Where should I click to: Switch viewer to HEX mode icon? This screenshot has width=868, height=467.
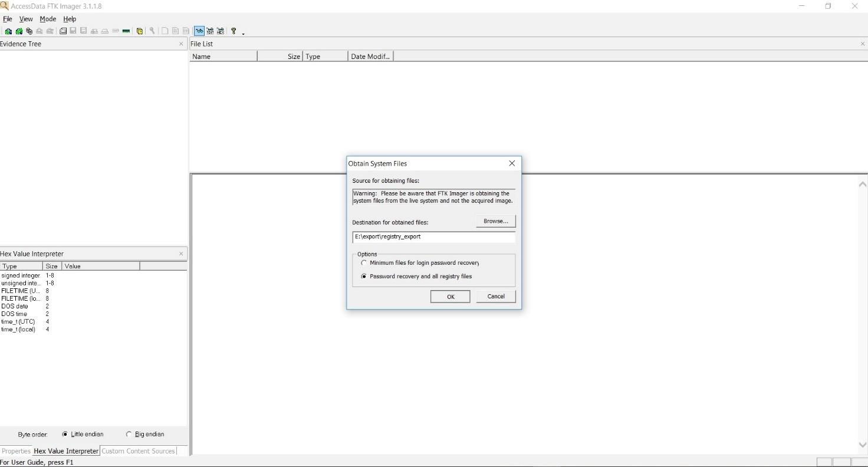click(x=221, y=31)
